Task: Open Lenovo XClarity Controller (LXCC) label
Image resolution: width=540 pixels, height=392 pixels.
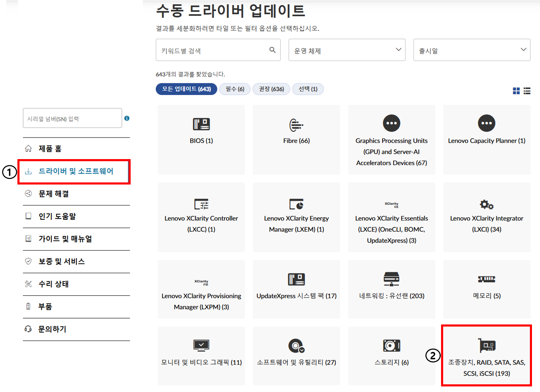Action: 201,224
